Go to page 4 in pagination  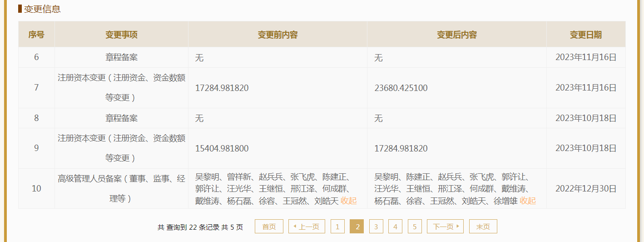point(395,227)
